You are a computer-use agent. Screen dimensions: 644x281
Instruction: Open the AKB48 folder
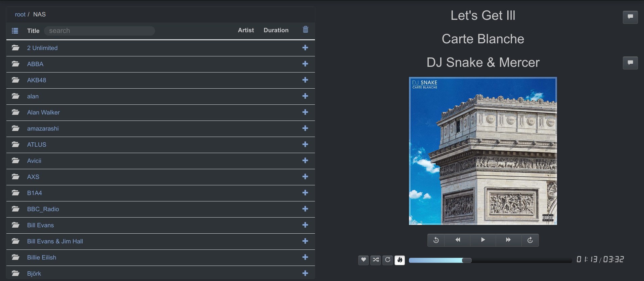(37, 80)
